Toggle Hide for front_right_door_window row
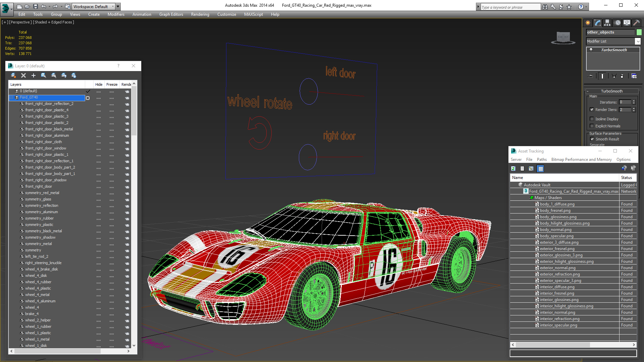This screenshot has height=362, width=644. [99, 148]
